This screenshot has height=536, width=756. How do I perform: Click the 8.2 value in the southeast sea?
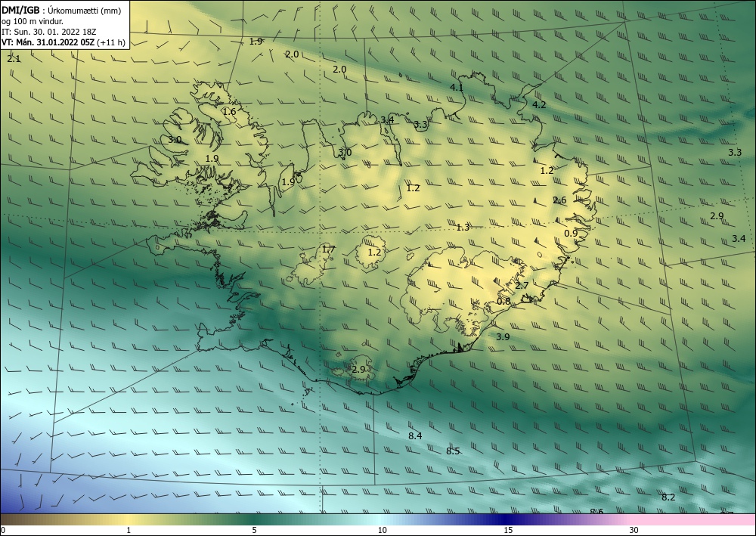point(668,497)
